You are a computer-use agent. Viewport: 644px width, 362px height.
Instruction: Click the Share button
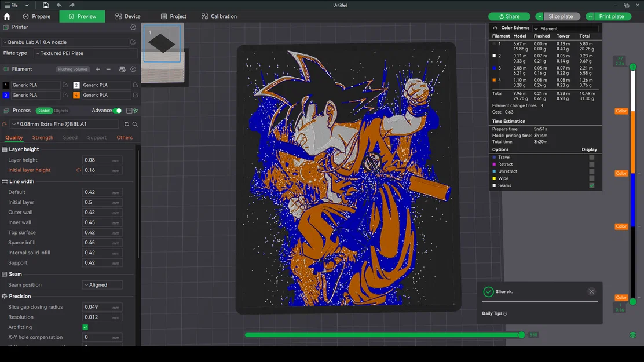click(509, 16)
